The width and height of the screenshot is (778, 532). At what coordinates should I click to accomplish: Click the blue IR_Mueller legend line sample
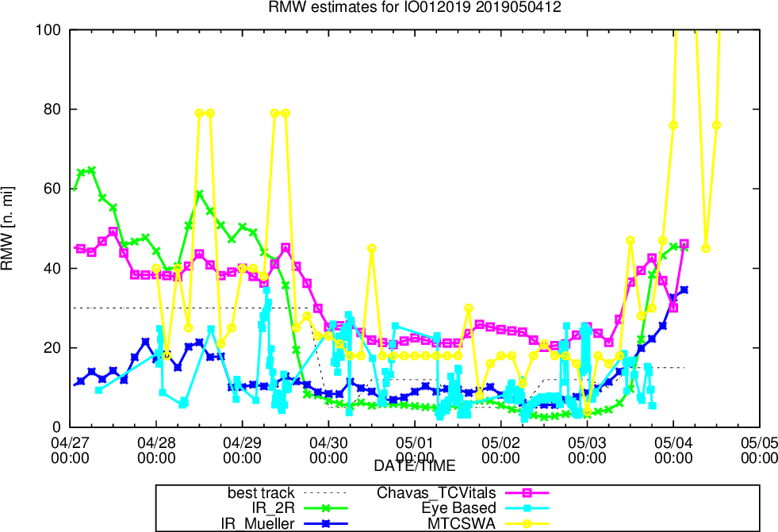tap(325, 523)
